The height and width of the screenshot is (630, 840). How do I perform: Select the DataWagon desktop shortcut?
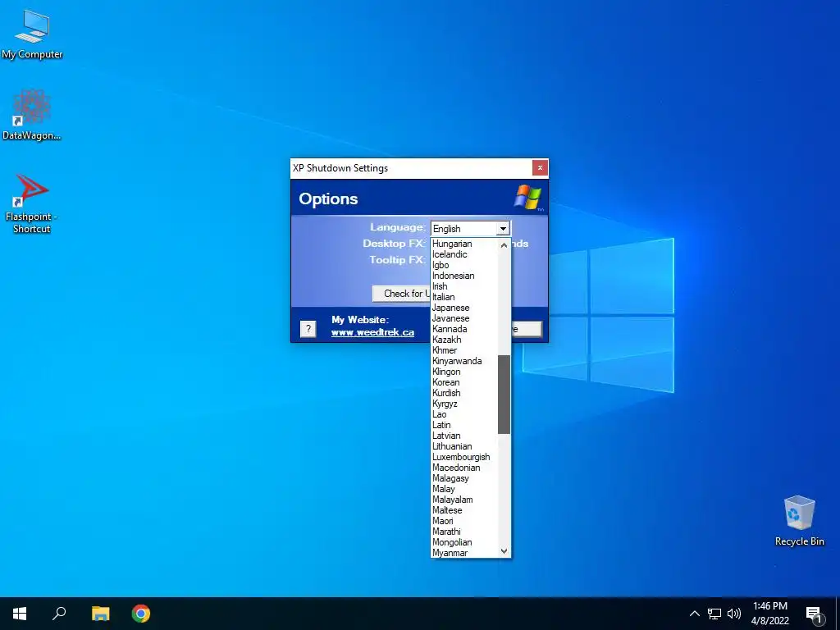[32, 115]
